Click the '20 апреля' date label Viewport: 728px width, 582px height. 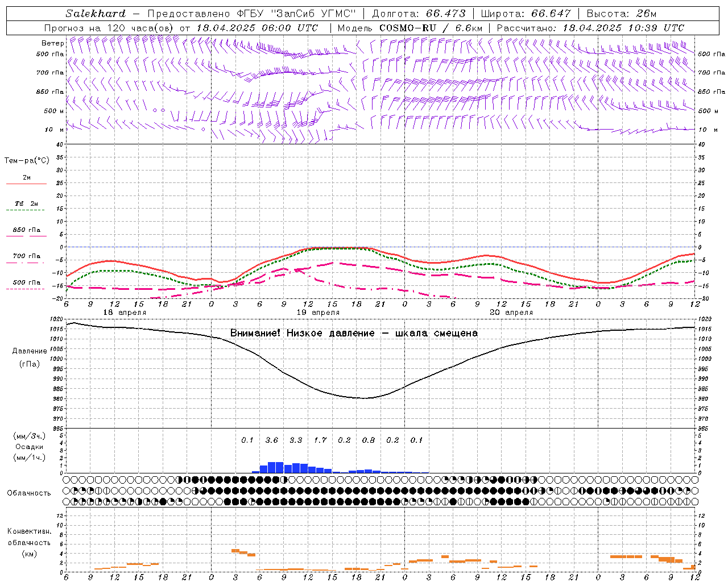click(511, 313)
